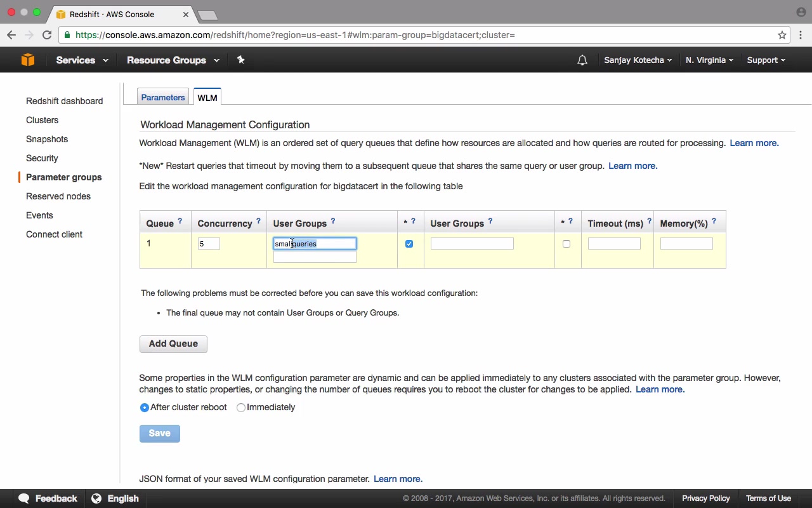The image size is (812, 508).
Task: Open Learn more link beside JSON format text
Action: (398, 479)
